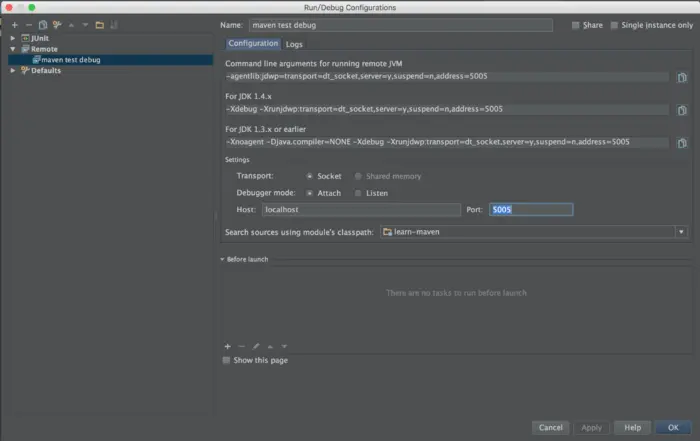
Task: Move the before launch task up
Action: [270, 346]
